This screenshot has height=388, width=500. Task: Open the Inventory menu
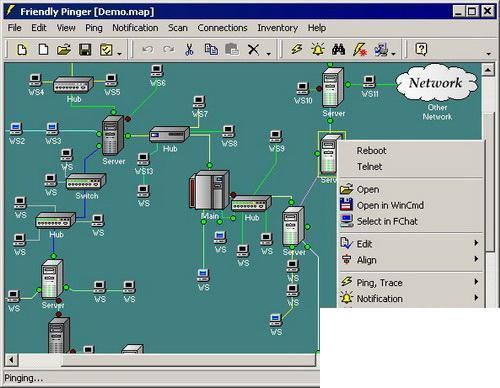(x=277, y=28)
